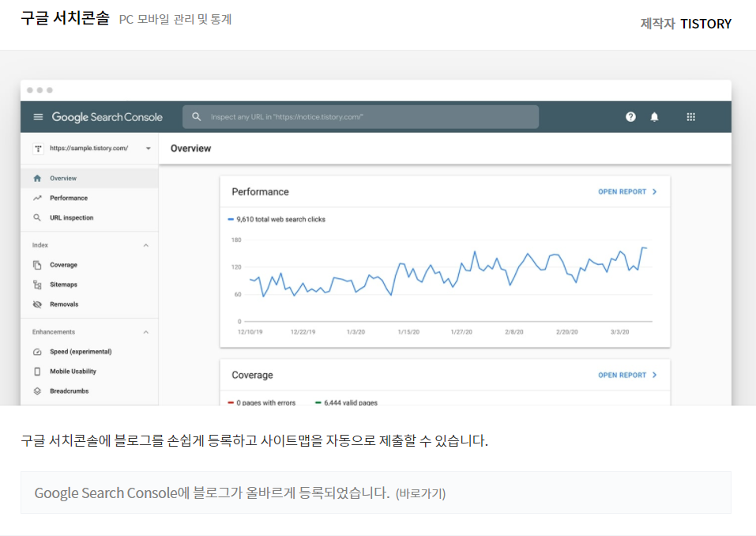
Task: Select Breadcrumbs in the sidebar
Action: coord(89,391)
